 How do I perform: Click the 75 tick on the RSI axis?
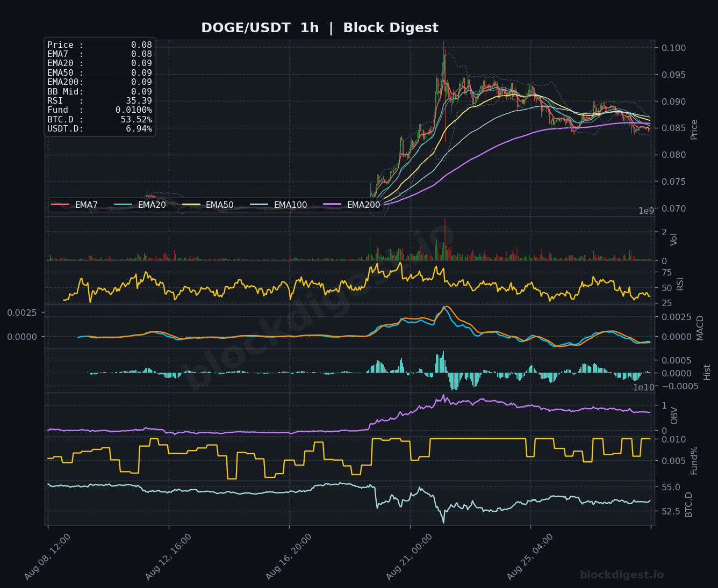point(667,273)
